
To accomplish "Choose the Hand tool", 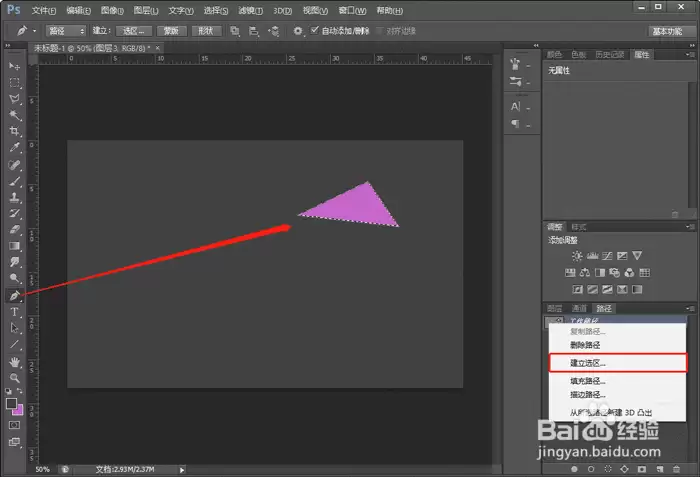I will (x=14, y=362).
